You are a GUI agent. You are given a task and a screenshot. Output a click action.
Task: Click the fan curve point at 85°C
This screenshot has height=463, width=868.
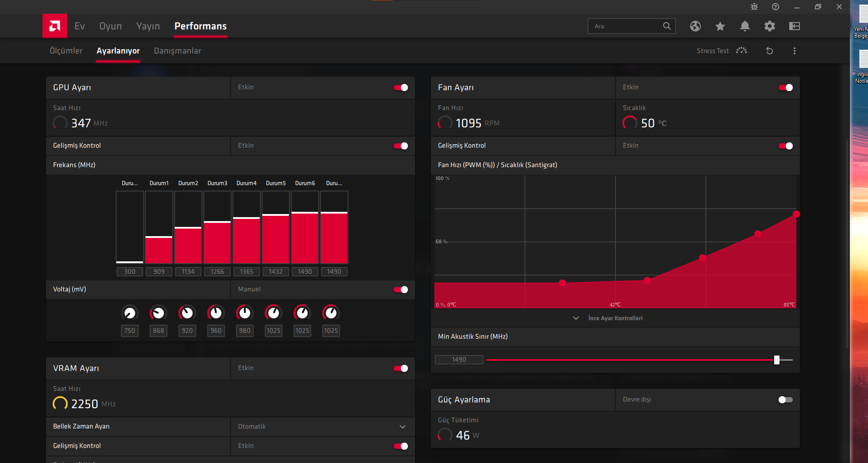(796, 214)
